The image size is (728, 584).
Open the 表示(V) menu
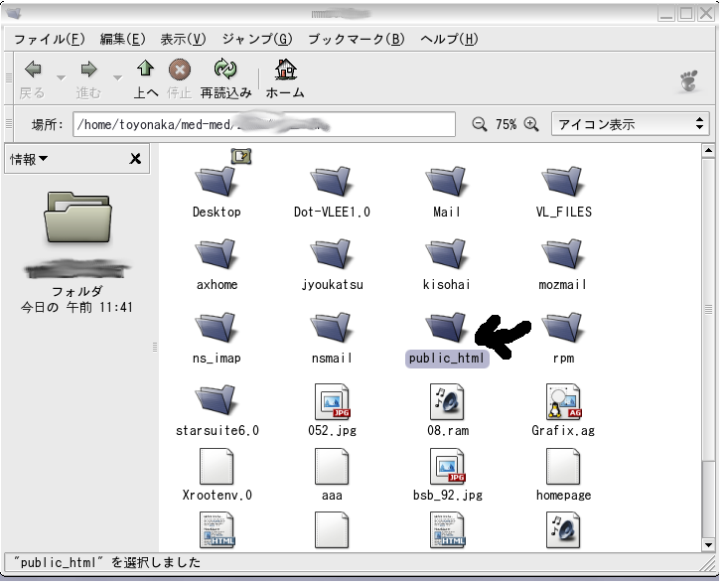tap(183, 39)
